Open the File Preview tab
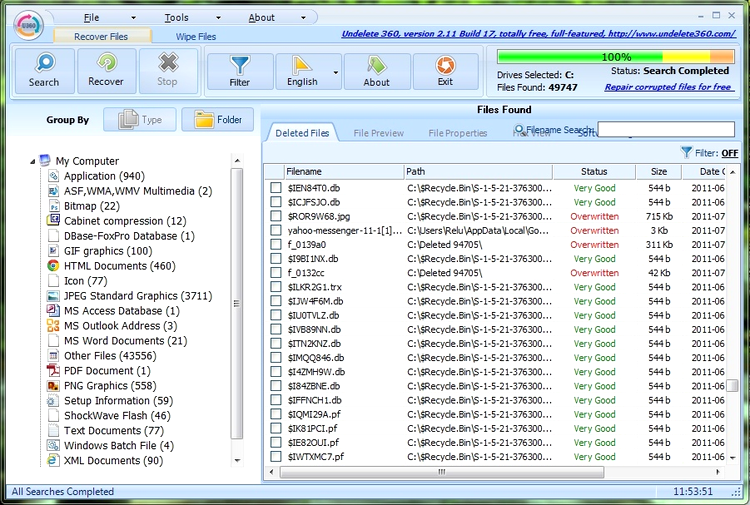The width and height of the screenshot is (750, 505). (x=379, y=133)
